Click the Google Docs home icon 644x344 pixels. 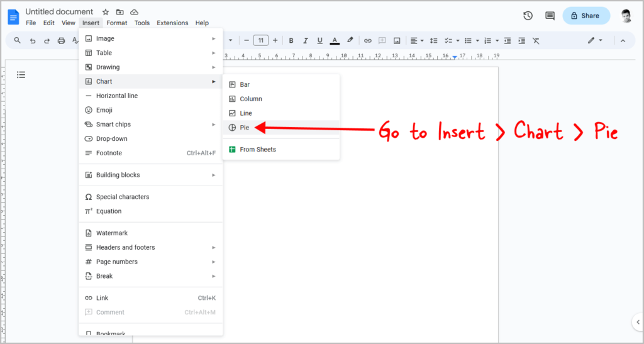coord(14,17)
